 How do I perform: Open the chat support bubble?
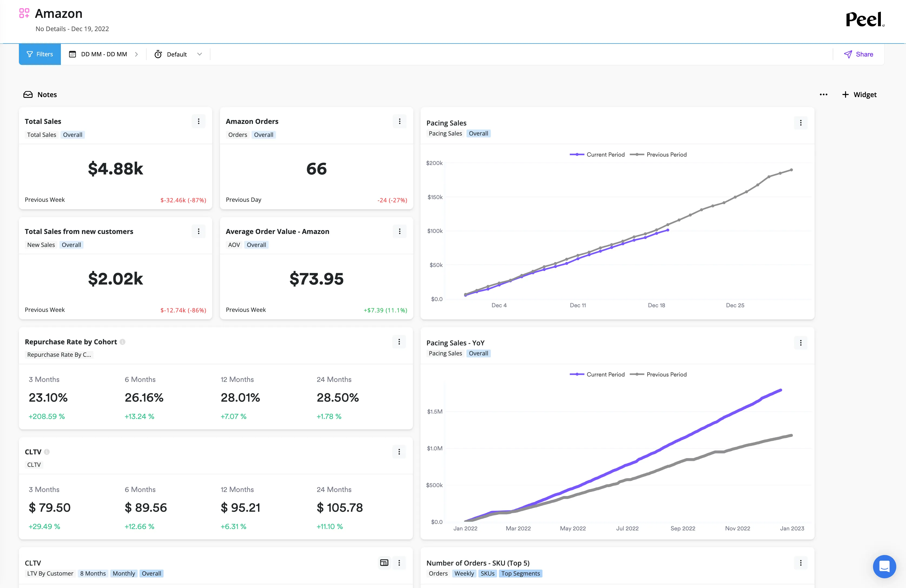click(x=884, y=566)
